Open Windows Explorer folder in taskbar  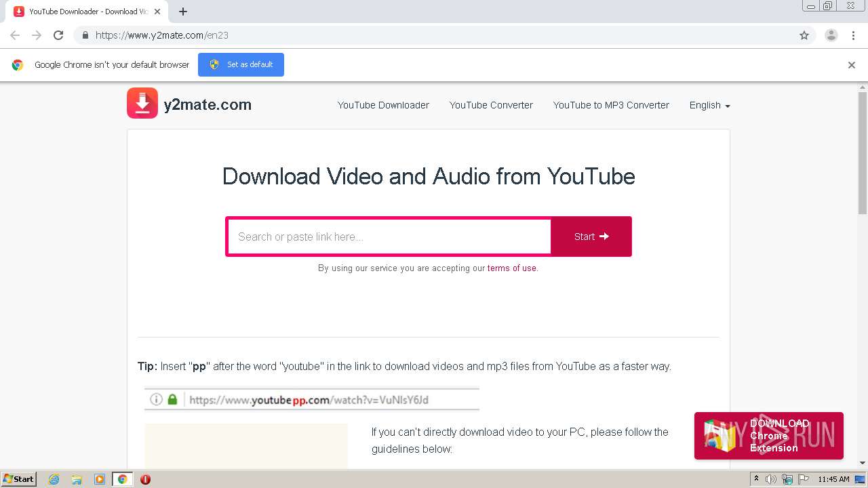coord(77,479)
